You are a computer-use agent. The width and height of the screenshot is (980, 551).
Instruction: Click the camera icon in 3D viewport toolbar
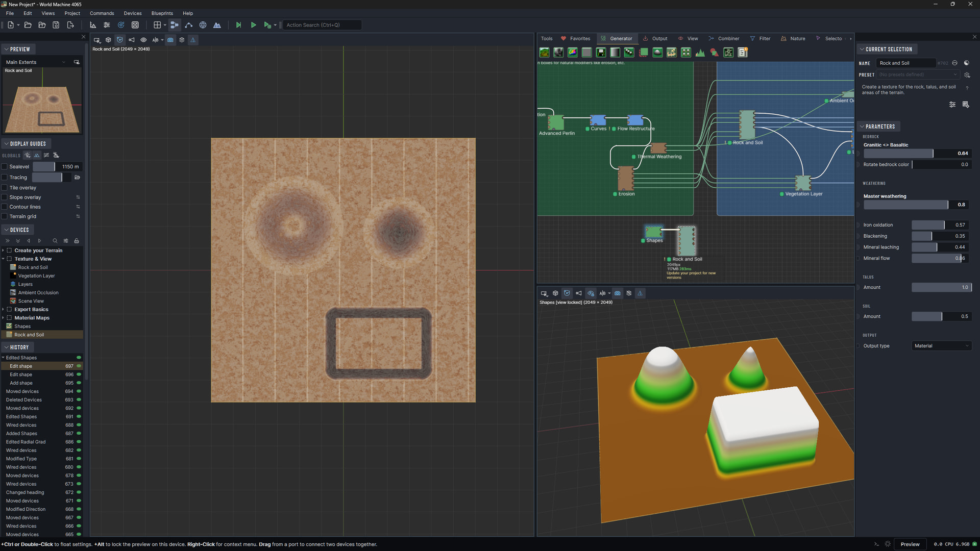pyautogui.click(x=618, y=293)
